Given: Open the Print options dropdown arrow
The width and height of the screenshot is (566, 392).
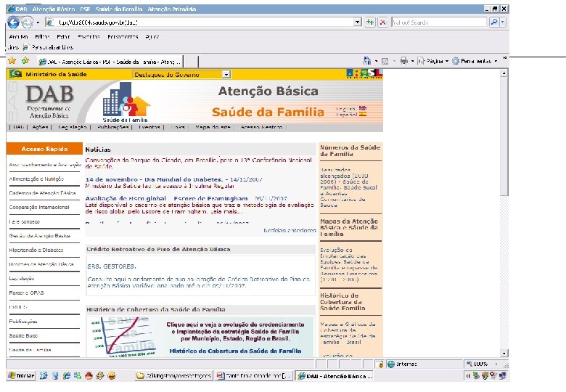Looking at the screenshot, I should coord(412,62).
